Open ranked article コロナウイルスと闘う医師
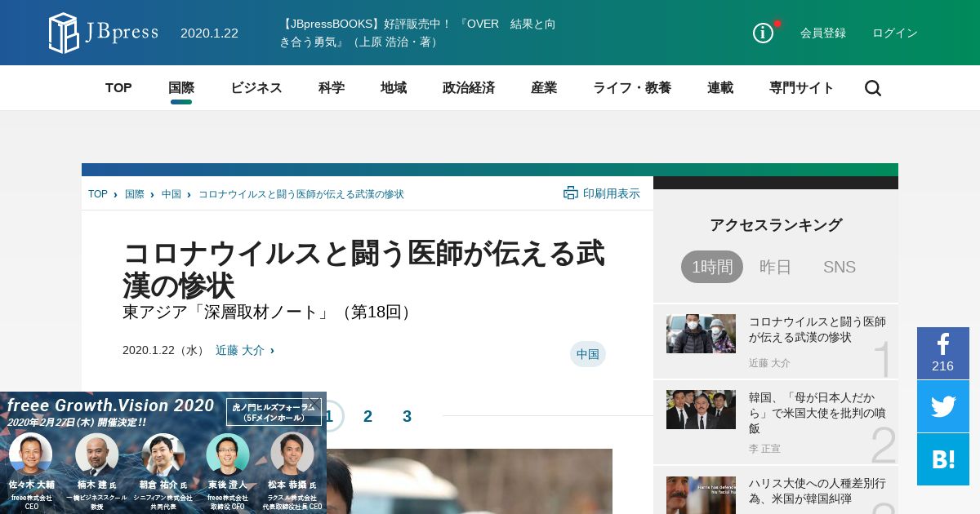Viewport: 980px width, 514px height. (x=817, y=330)
